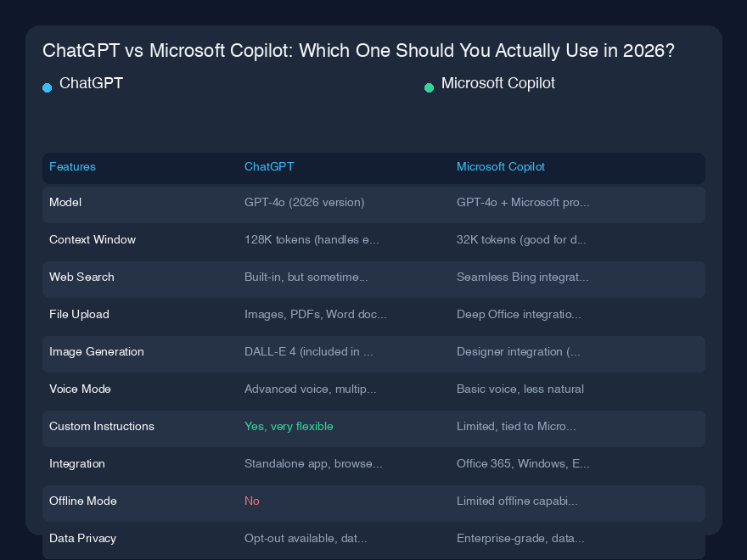Click the ChatGPT column header
Viewport: 747px width, 560px height.
[x=269, y=166]
